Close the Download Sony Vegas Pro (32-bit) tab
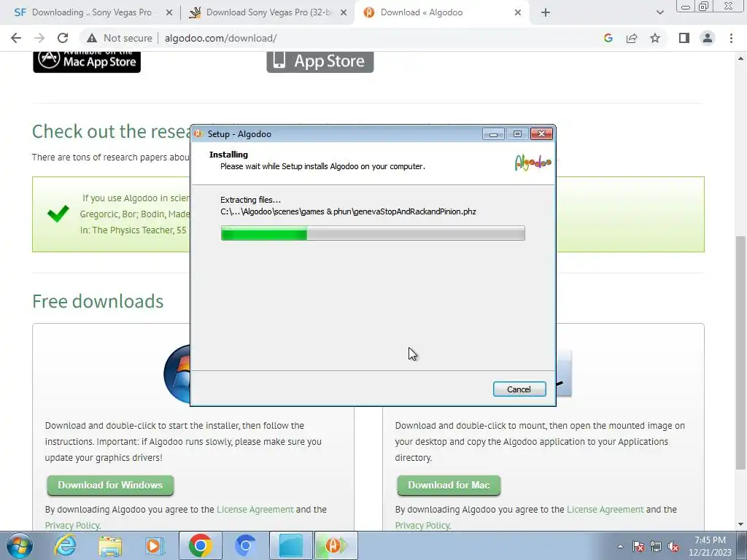This screenshot has width=747, height=560. (x=343, y=13)
